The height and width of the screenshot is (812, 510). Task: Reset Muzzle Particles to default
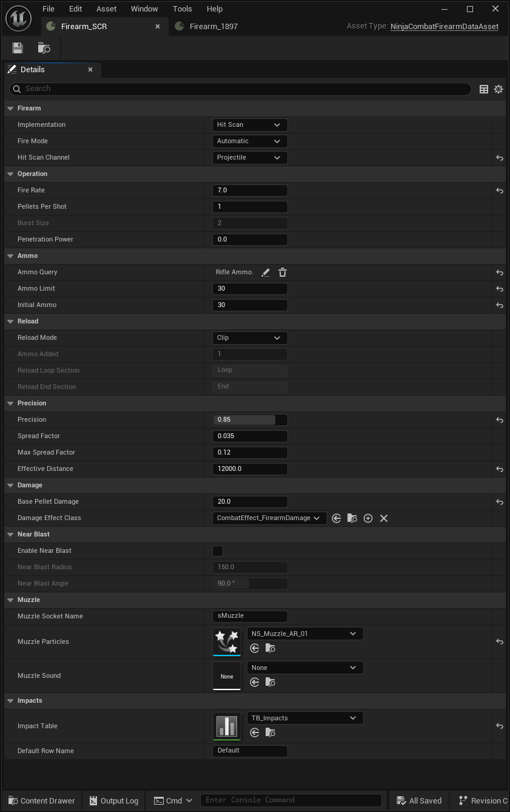pos(500,641)
